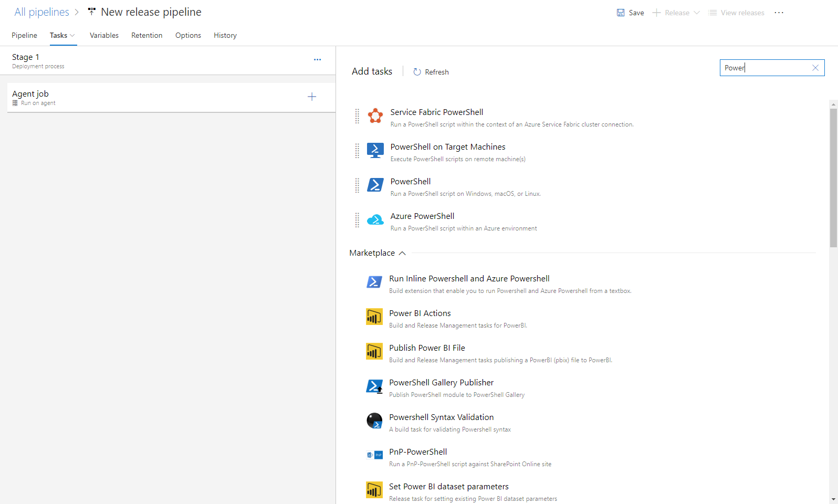Expand the Tasks tab dropdown
This screenshot has width=838, height=504.
[72, 35]
